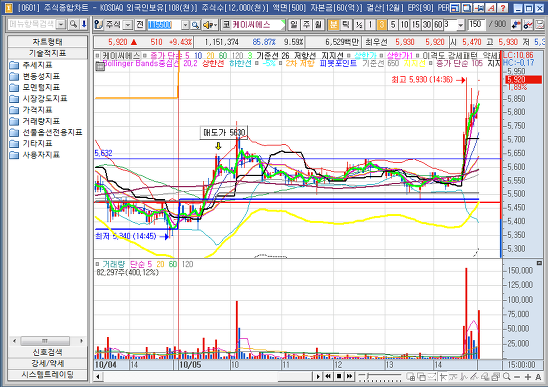Click the fast-forward playback button
Viewport: 548px width, 387px height.
pos(349,377)
